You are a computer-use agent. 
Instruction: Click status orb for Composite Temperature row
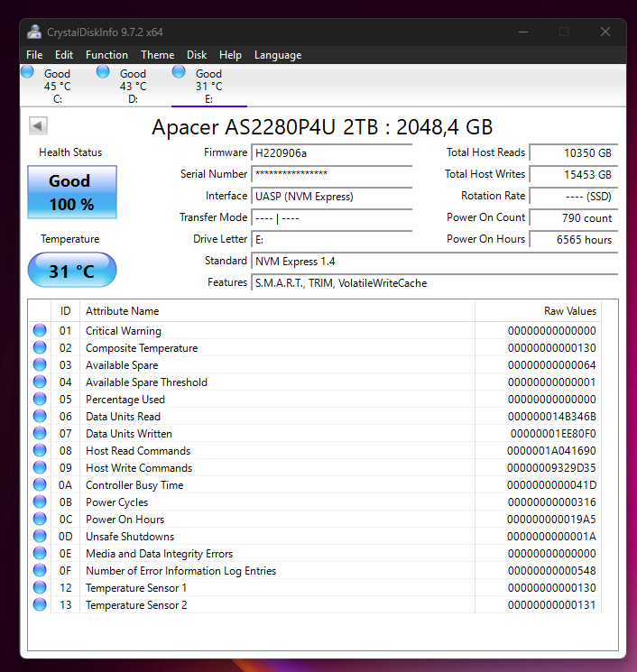[40, 347]
